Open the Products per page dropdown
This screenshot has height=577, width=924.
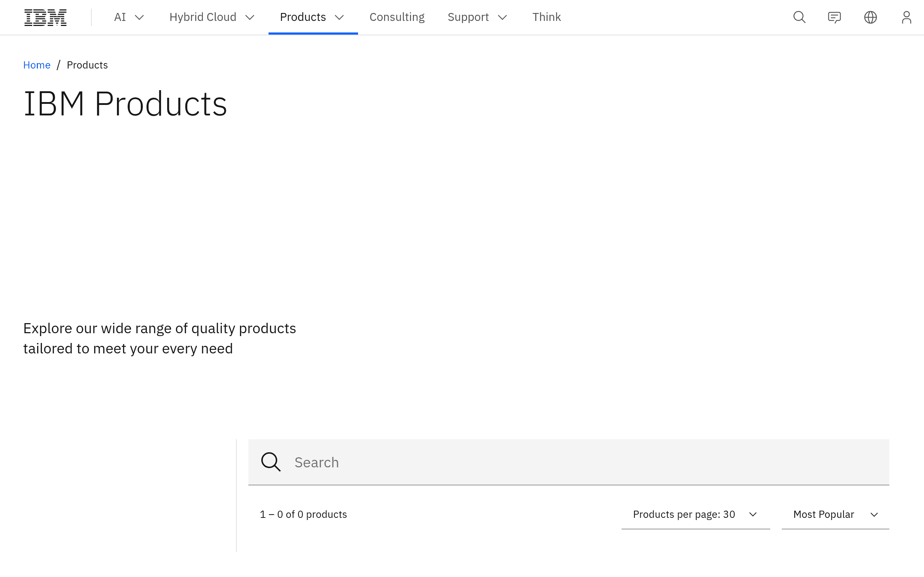(695, 514)
